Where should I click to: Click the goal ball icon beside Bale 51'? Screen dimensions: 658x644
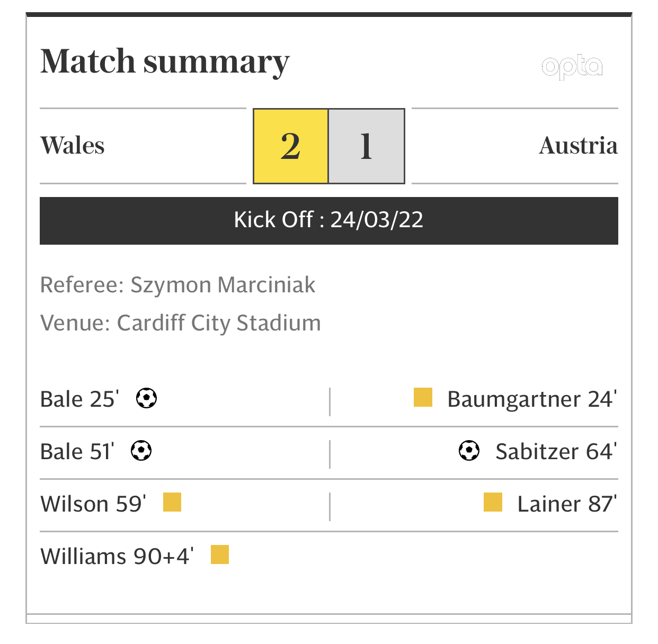[141, 451]
